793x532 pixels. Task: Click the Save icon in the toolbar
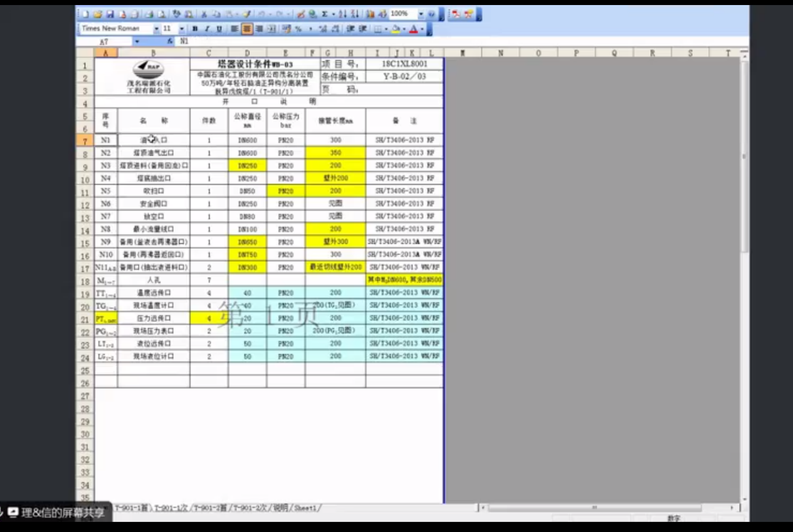coord(110,14)
